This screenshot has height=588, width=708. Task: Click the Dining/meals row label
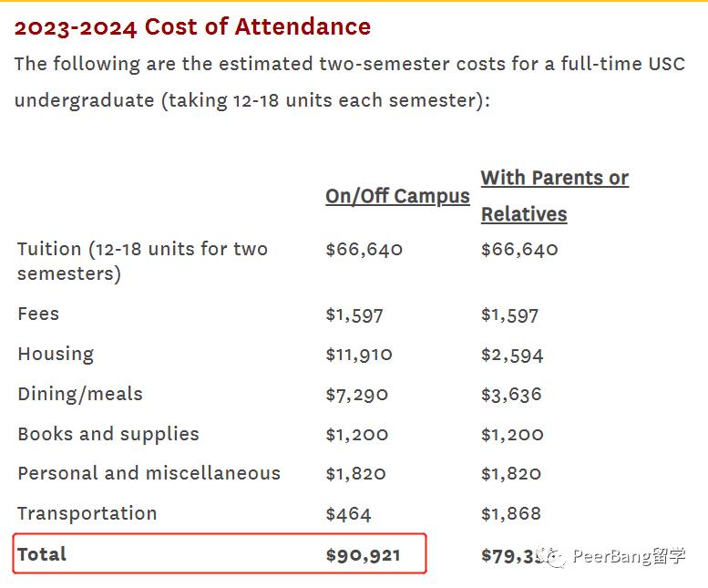coord(80,394)
